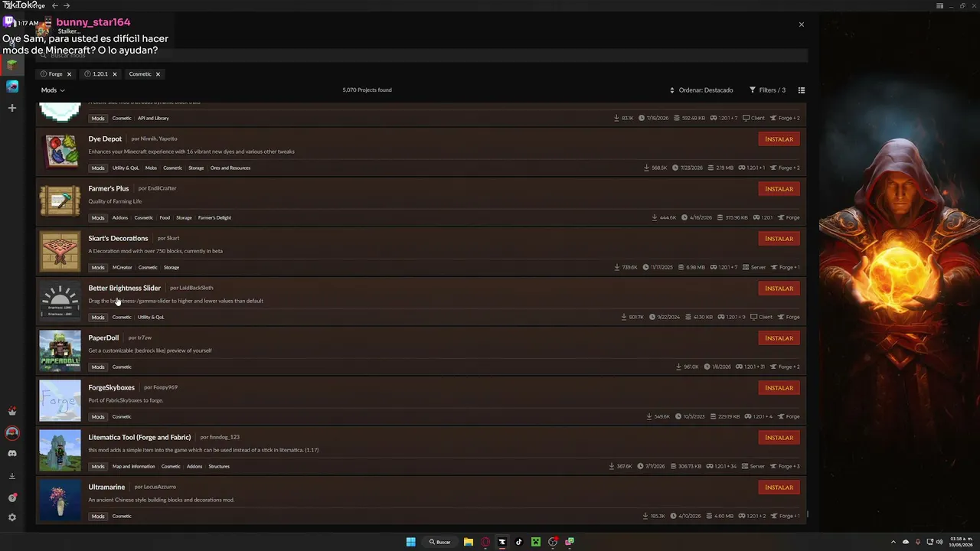This screenshot has width=980, height=551.
Task: View author LocusAzzurro's profile
Action: pos(159,487)
